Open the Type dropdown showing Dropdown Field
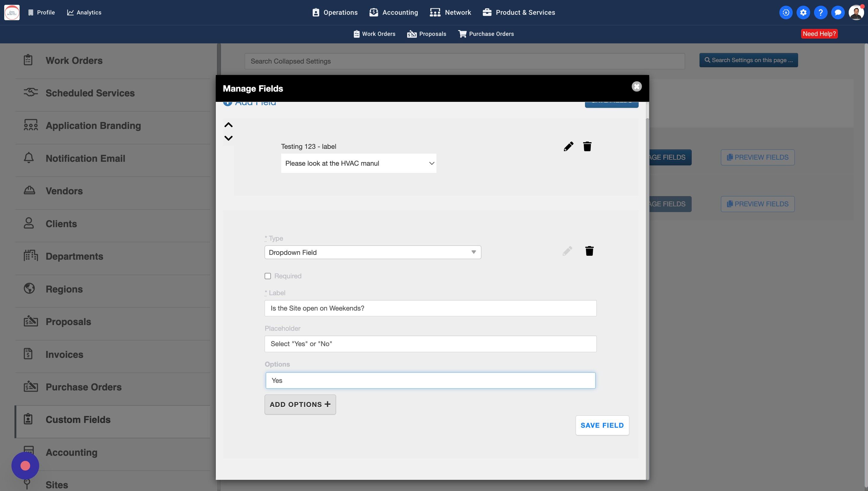 tap(373, 253)
